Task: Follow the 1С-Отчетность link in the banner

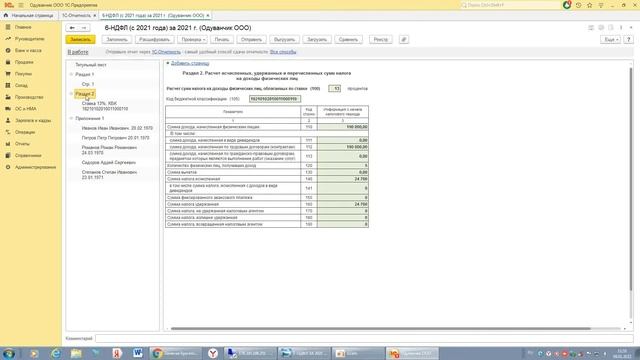Action: pos(166,52)
